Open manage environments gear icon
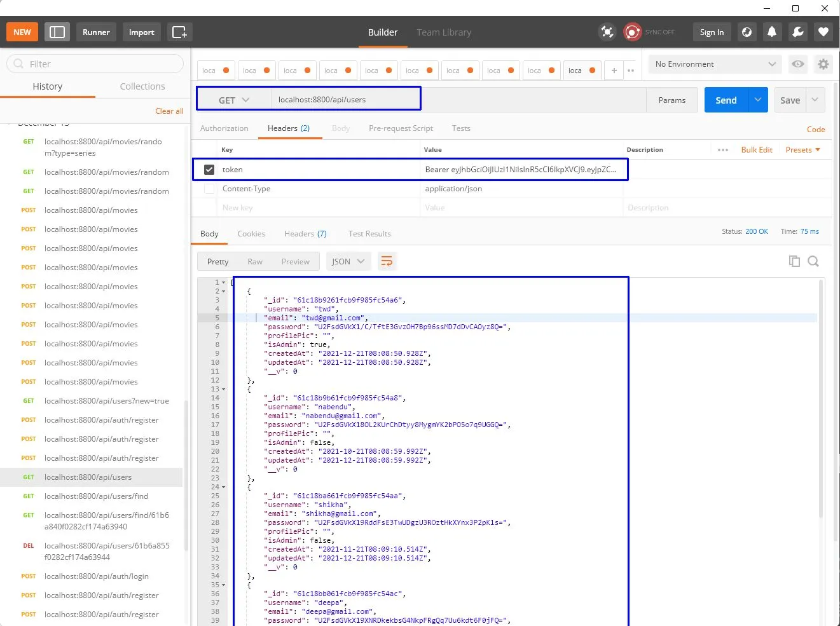 823,64
